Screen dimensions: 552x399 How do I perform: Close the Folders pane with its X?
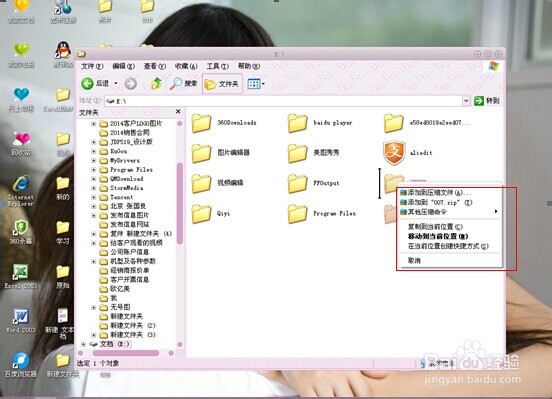(x=178, y=112)
